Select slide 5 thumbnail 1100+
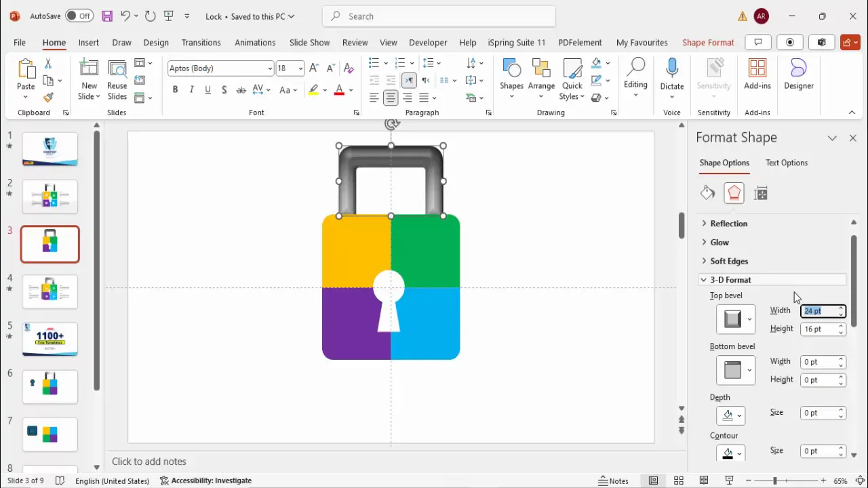The height and width of the screenshot is (488, 868). point(50,340)
